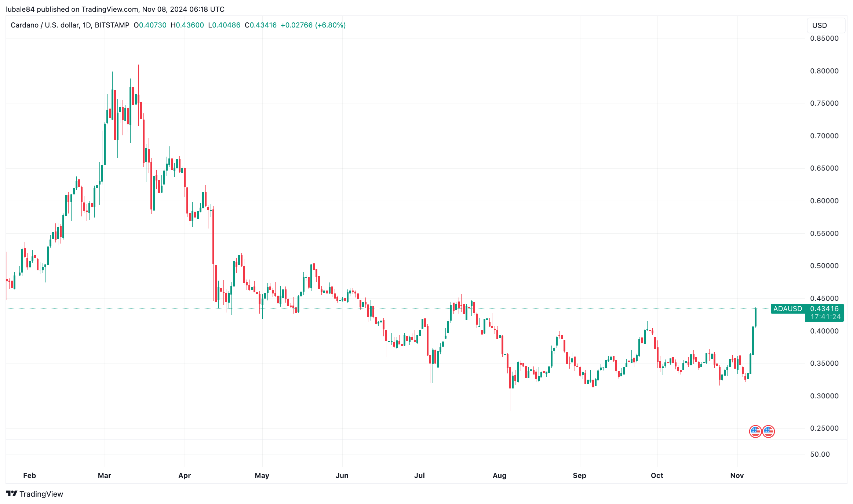Image resolution: width=853 pixels, height=504 pixels.
Task: Click the 0.60000 price axis label
Action: pyautogui.click(x=824, y=201)
